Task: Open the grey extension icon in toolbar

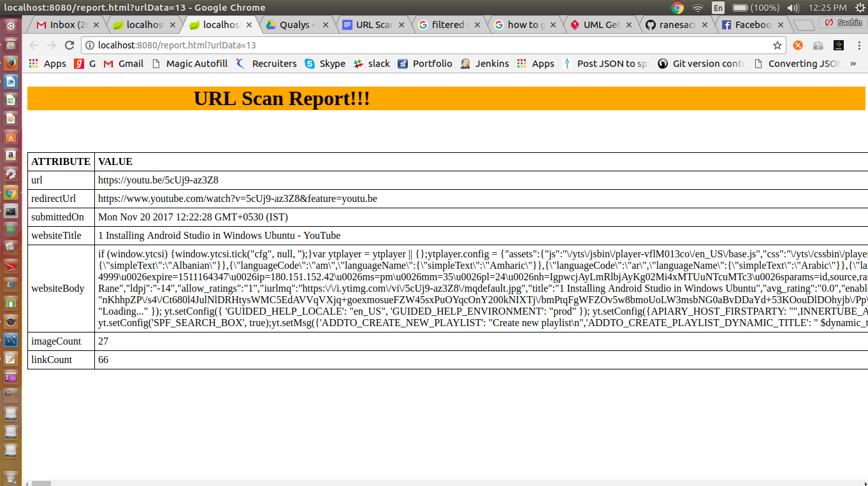Action: coord(818,45)
